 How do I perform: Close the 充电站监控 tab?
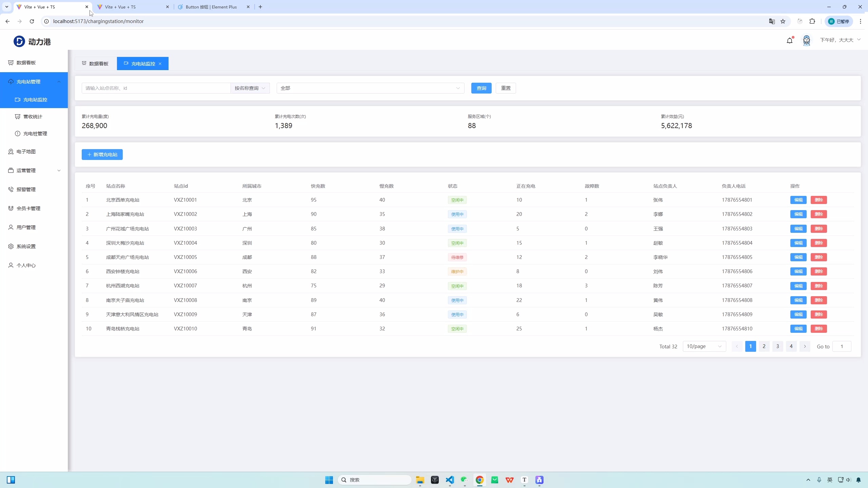tap(160, 64)
